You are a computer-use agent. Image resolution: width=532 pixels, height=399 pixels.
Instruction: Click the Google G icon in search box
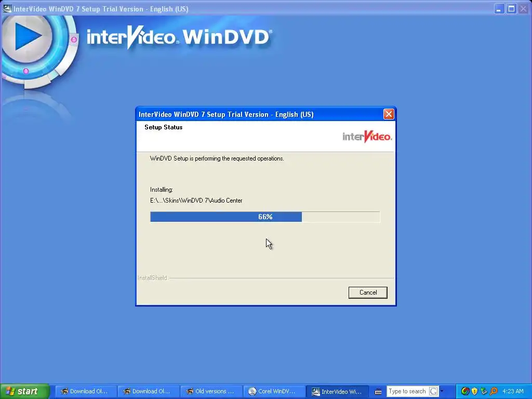(x=433, y=391)
